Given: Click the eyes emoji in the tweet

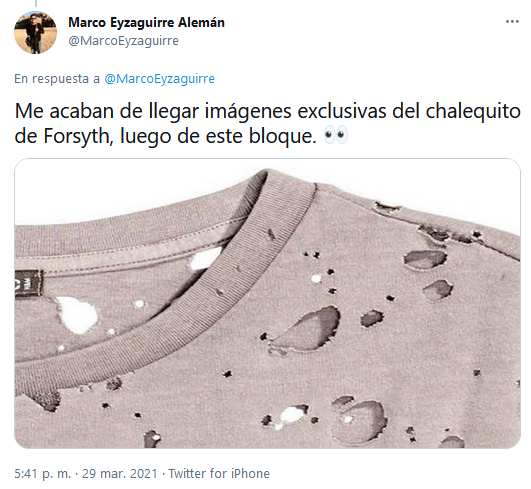Looking at the screenshot, I should (336, 135).
